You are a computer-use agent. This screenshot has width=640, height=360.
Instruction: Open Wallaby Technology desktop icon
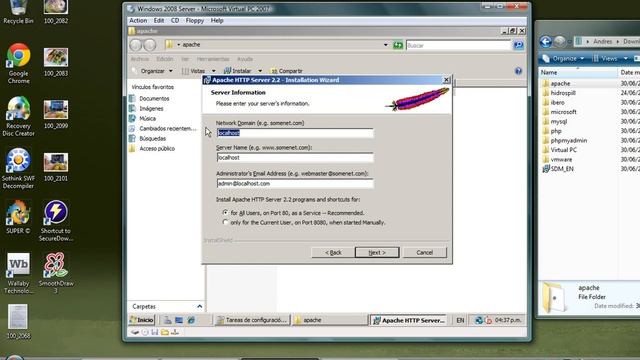(x=18, y=273)
